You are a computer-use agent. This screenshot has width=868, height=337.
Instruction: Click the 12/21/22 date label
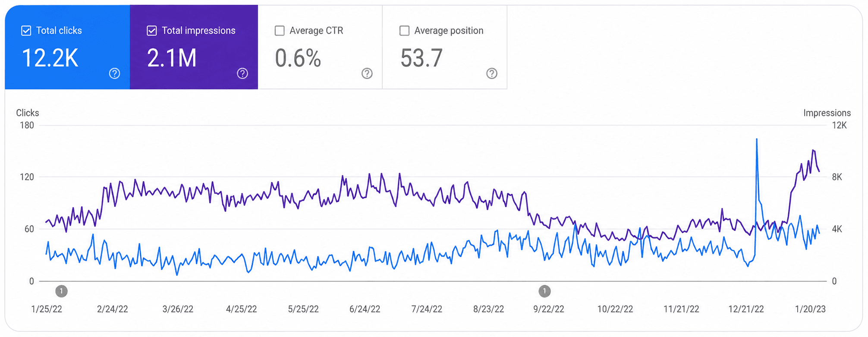(x=746, y=309)
